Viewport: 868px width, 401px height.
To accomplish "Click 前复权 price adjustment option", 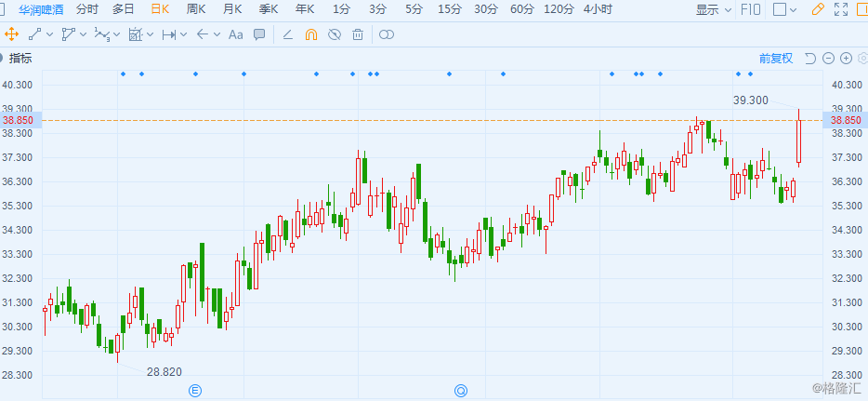I will (776, 59).
